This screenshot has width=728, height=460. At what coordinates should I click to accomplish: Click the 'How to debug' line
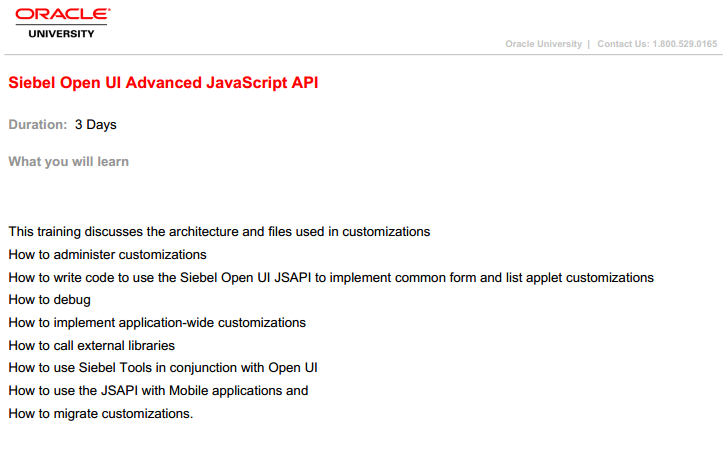point(49,300)
